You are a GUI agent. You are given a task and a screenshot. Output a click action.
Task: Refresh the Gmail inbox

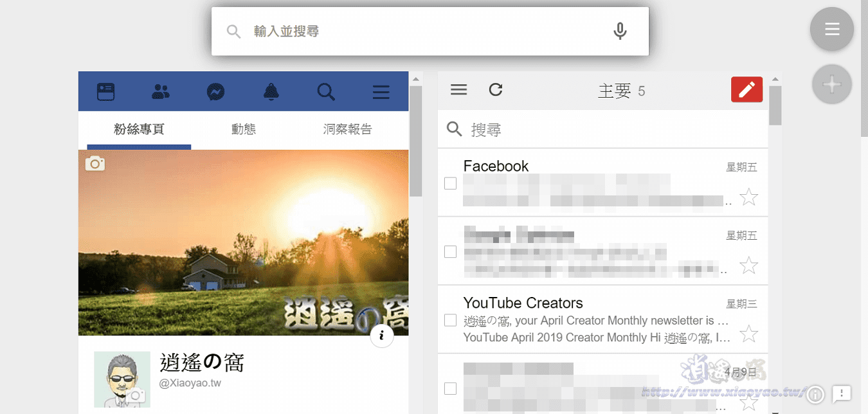[495, 90]
